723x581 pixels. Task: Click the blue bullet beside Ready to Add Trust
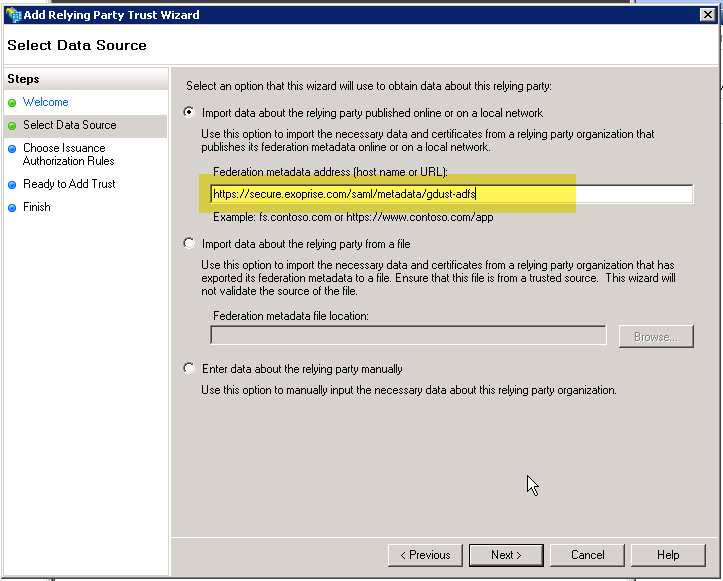pyautogui.click(x=12, y=185)
